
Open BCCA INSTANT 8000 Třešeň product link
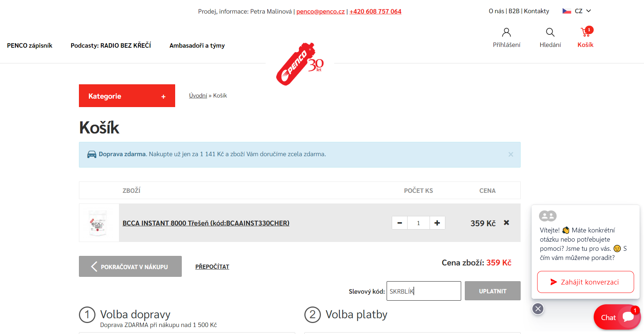(x=206, y=223)
